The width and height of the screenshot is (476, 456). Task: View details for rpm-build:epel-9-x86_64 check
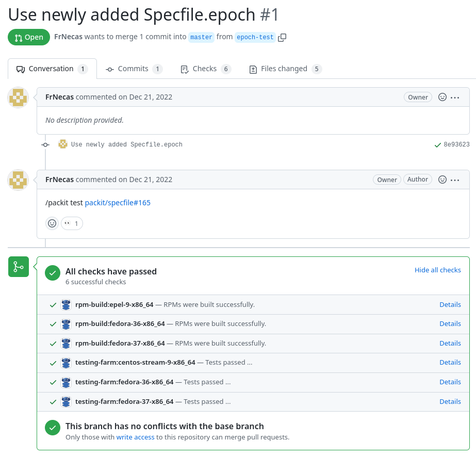point(450,304)
